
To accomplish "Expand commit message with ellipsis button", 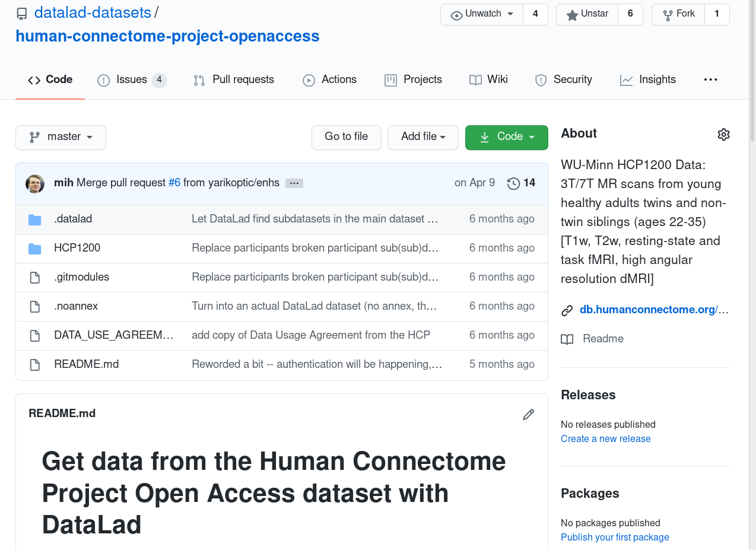I will [x=294, y=183].
